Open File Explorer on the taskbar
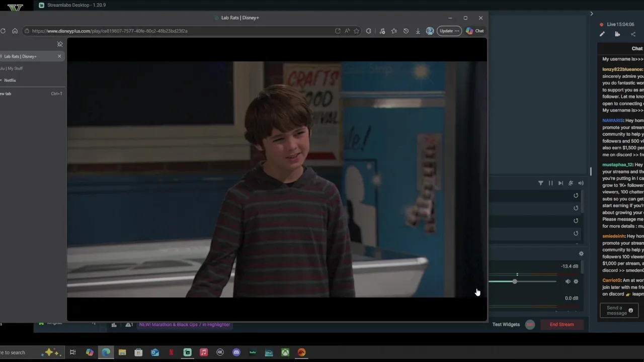Screen dimensions: 644x362 pos(122,352)
